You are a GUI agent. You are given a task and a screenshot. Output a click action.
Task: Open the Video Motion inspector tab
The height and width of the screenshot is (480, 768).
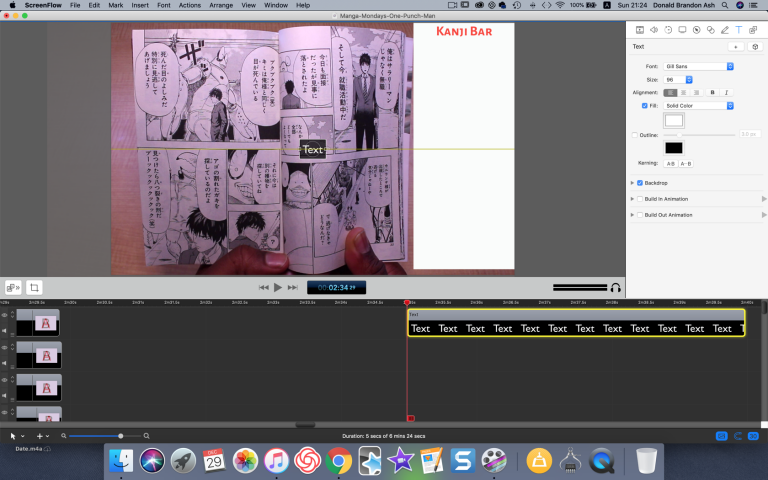[668, 30]
